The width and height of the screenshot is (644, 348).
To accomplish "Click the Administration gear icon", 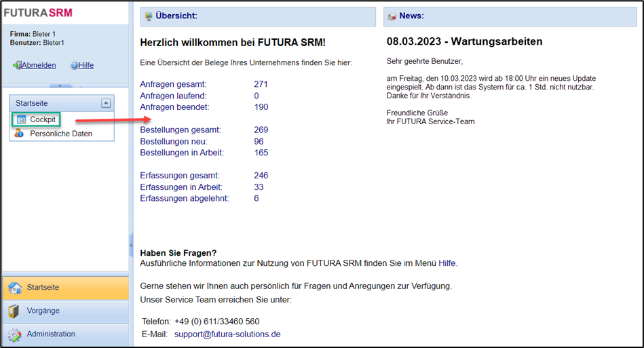I will pos(14,334).
